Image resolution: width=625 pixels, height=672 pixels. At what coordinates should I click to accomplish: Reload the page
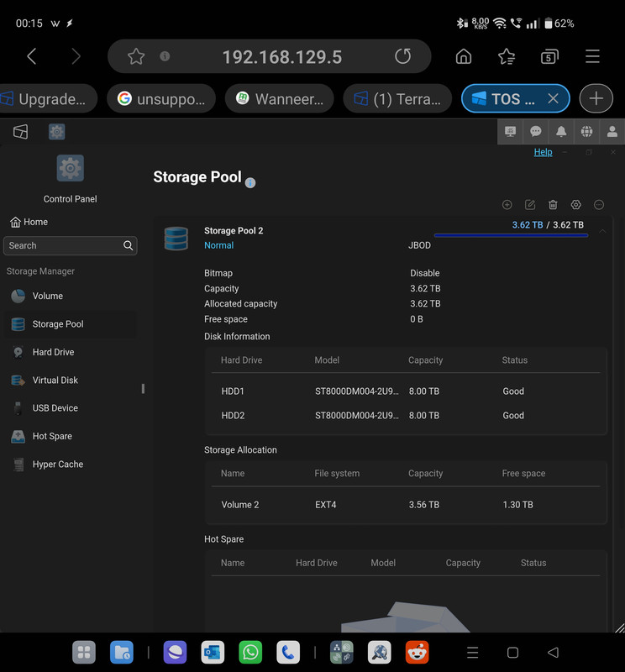pos(402,56)
